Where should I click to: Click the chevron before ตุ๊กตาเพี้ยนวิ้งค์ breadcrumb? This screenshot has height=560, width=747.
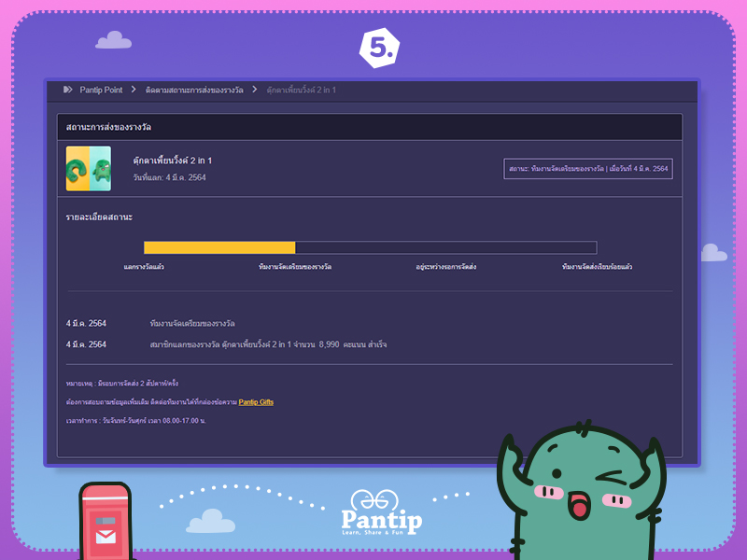click(255, 90)
